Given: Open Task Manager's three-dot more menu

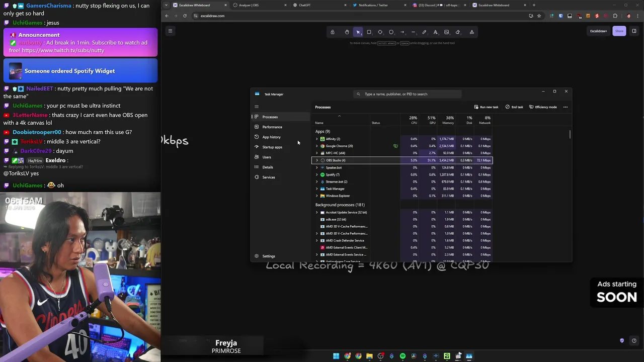Looking at the screenshot, I should point(566,107).
